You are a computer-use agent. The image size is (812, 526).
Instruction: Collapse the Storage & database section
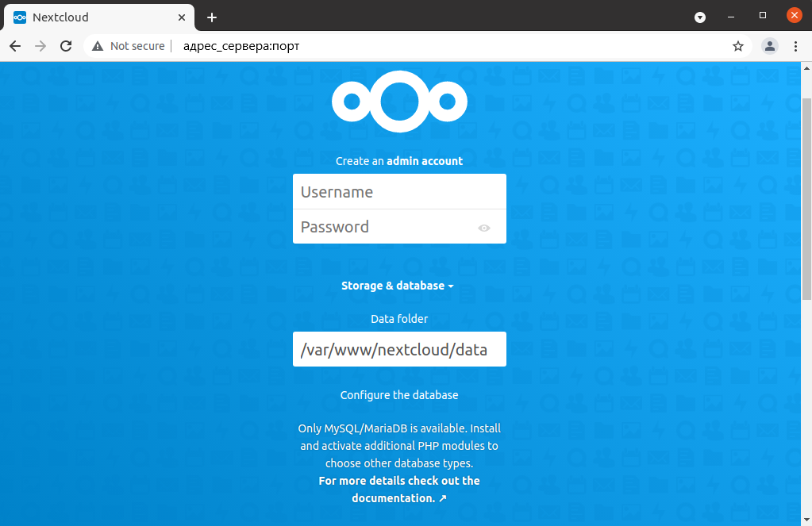tap(397, 286)
